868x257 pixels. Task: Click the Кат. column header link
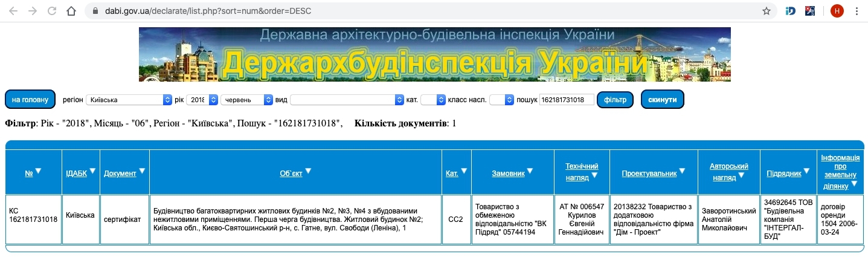452,174
